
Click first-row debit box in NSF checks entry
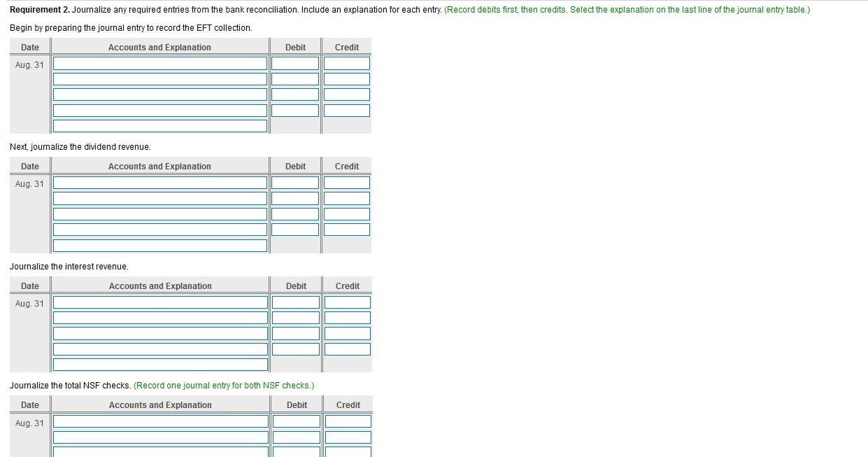(297, 421)
